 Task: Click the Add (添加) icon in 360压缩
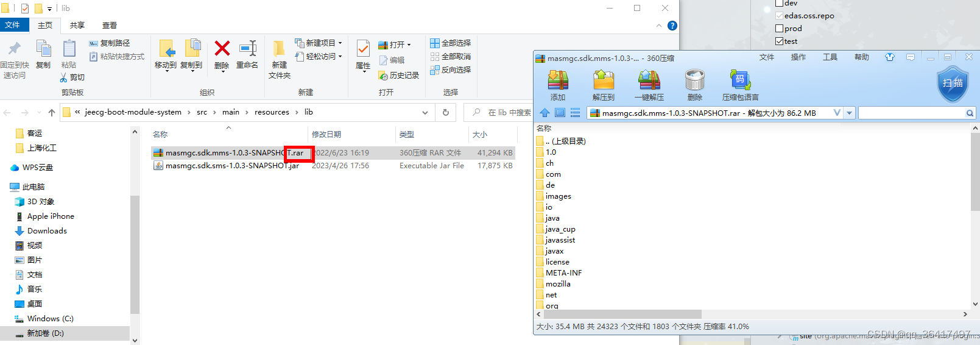[558, 80]
